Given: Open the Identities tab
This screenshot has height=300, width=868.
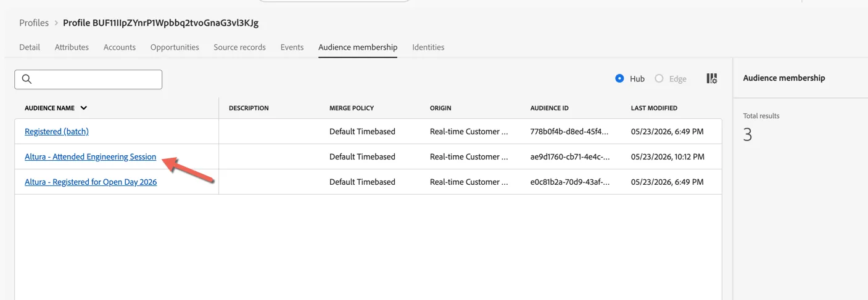Looking at the screenshot, I should (428, 47).
